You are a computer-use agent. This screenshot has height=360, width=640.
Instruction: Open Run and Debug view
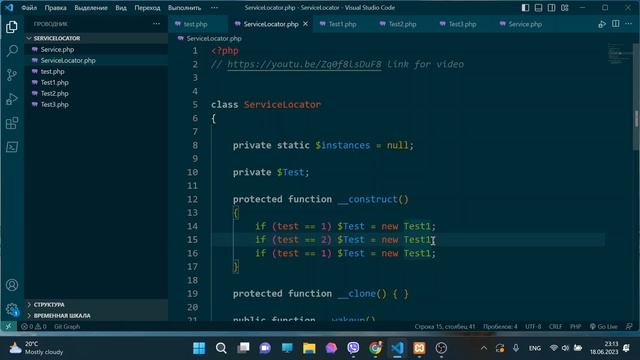[12, 99]
